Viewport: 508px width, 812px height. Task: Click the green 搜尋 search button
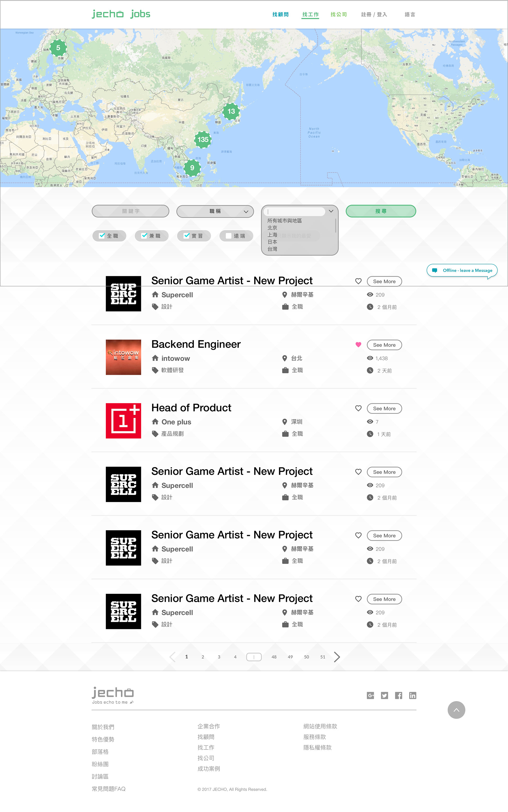381,211
